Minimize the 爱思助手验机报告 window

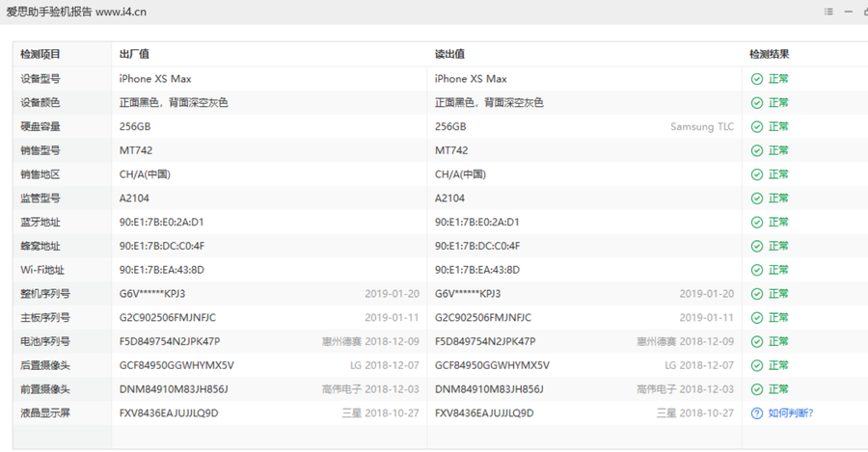pos(848,12)
